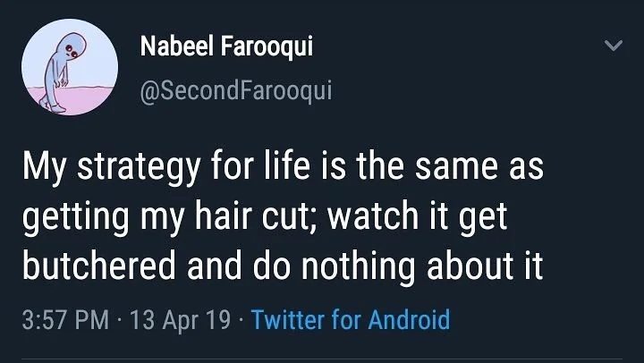Select the tweet line starting 'butchered and do nothing'
This screenshot has height=363, width=644.
point(283,266)
